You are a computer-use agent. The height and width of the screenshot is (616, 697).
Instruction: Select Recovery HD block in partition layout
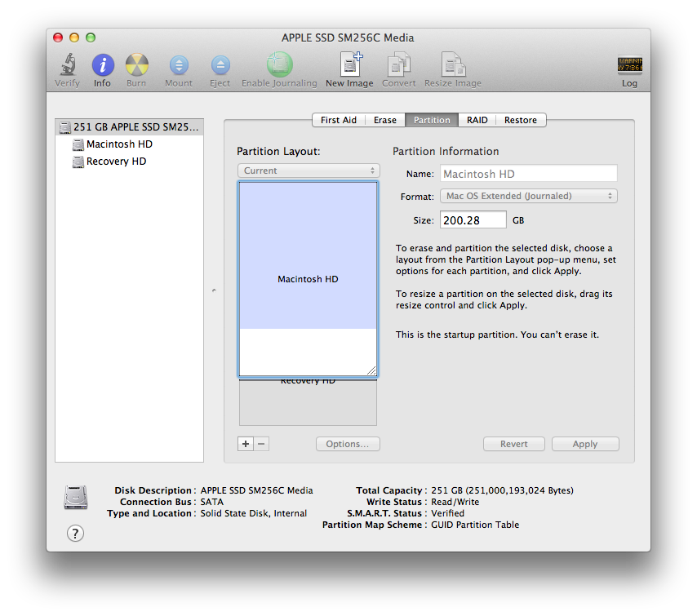coord(308,403)
